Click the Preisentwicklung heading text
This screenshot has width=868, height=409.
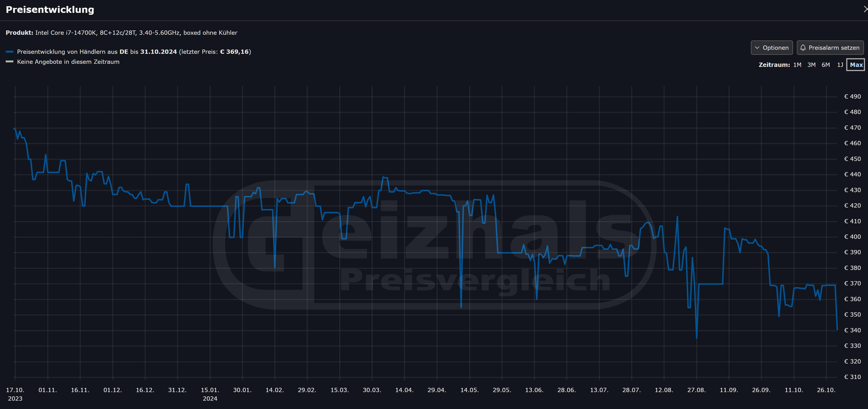(x=50, y=10)
